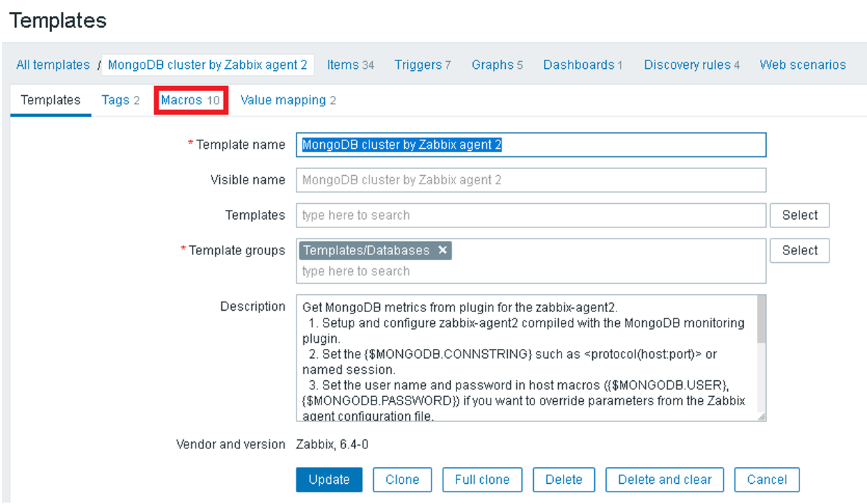Click the Full clone button
This screenshot has height=504, width=867.
(482, 480)
